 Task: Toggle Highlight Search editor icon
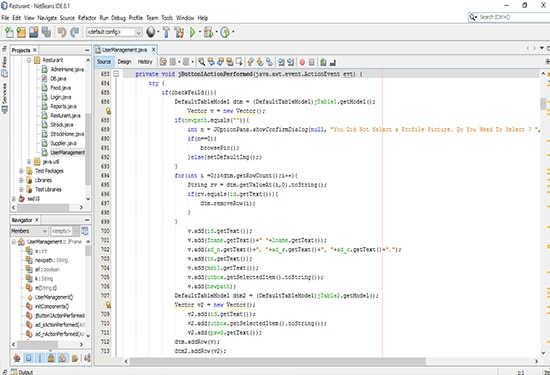(230, 62)
